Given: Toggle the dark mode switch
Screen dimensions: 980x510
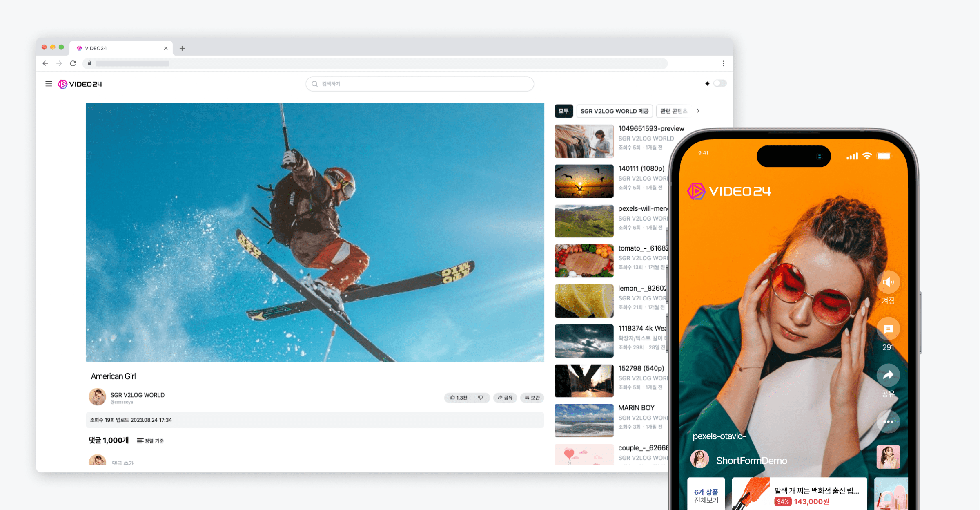Looking at the screenshot, I should coord(719,83).
